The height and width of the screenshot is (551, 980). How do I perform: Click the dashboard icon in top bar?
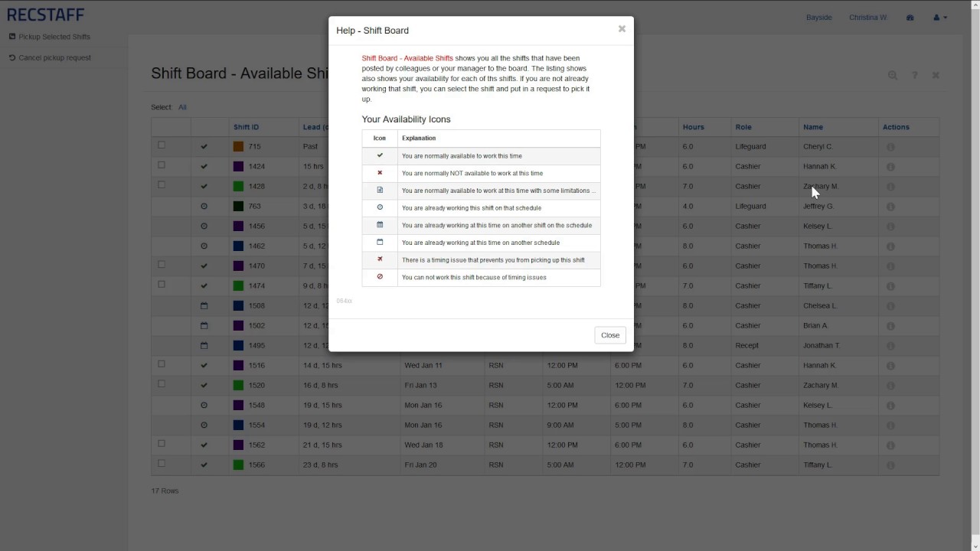pyautogui.click(x=910, y=18)
